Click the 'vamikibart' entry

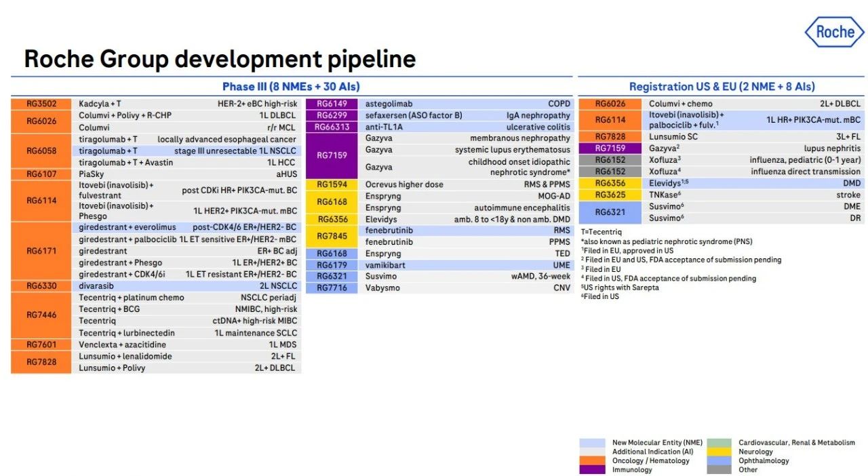[x=384, y=265]
